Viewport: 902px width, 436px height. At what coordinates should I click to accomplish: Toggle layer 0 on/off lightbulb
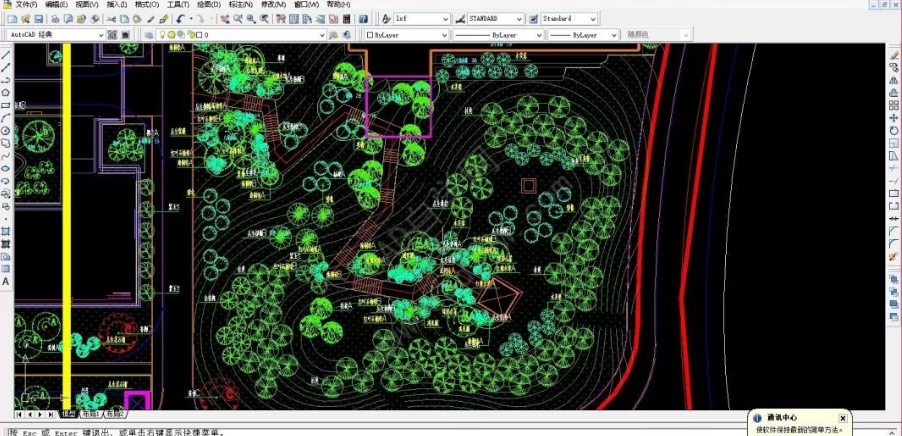(x=163, y=35)
